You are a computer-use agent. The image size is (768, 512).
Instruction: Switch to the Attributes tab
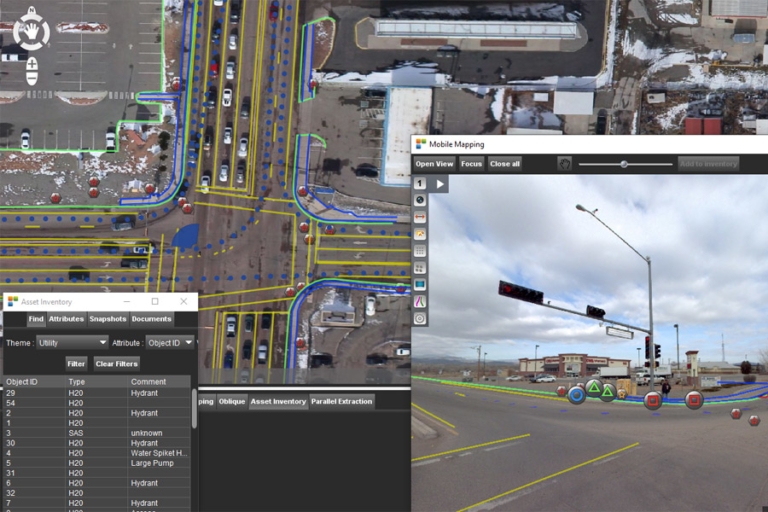(66, 319)
